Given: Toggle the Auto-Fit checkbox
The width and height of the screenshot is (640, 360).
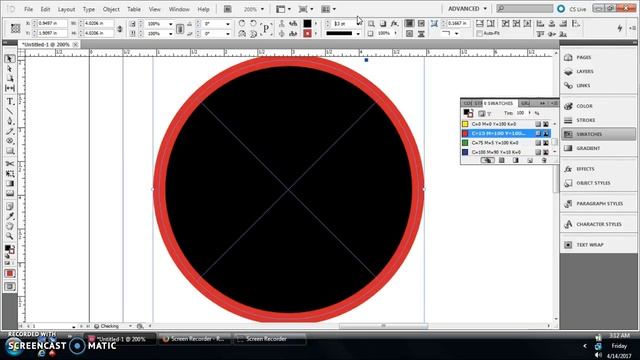Looking at the screenshot, I should (480, 33).
